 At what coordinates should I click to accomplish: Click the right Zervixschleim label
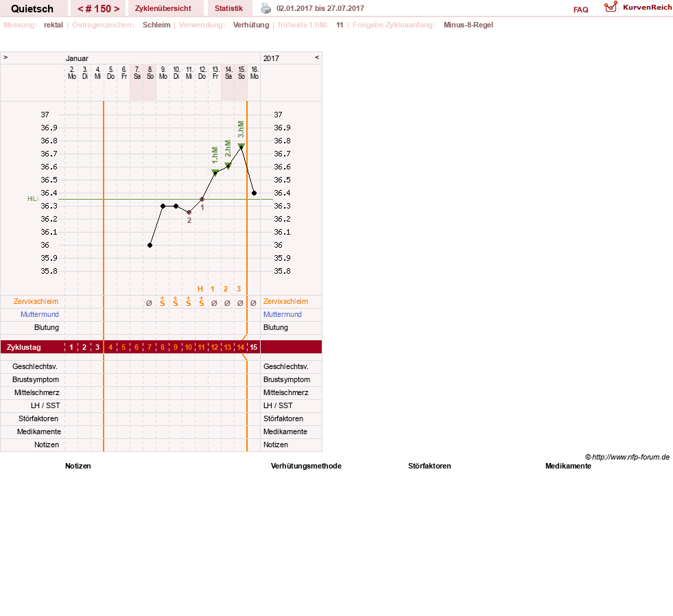pos(285,301)
